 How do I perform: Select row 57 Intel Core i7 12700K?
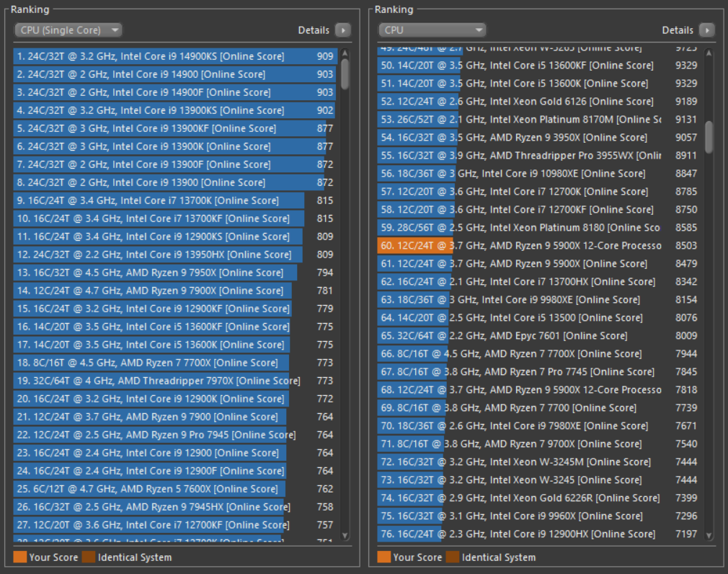pos(539,192)
